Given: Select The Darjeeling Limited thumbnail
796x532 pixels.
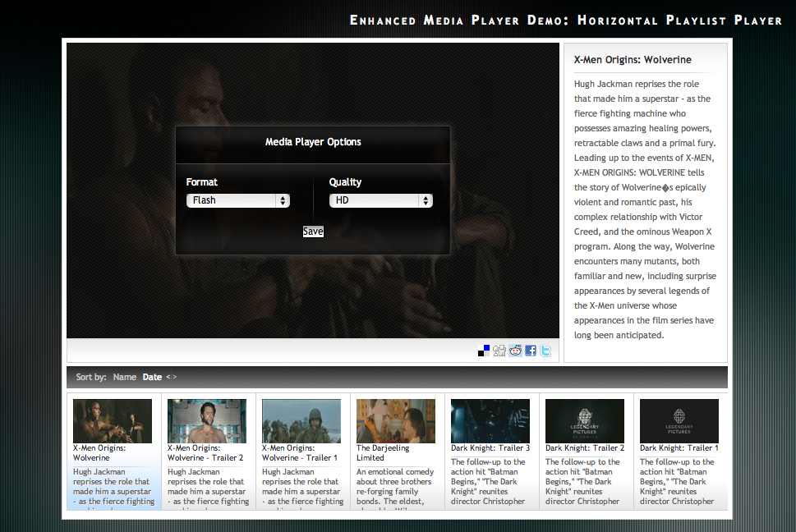Looking at the screenshot, I should [396, 421].
